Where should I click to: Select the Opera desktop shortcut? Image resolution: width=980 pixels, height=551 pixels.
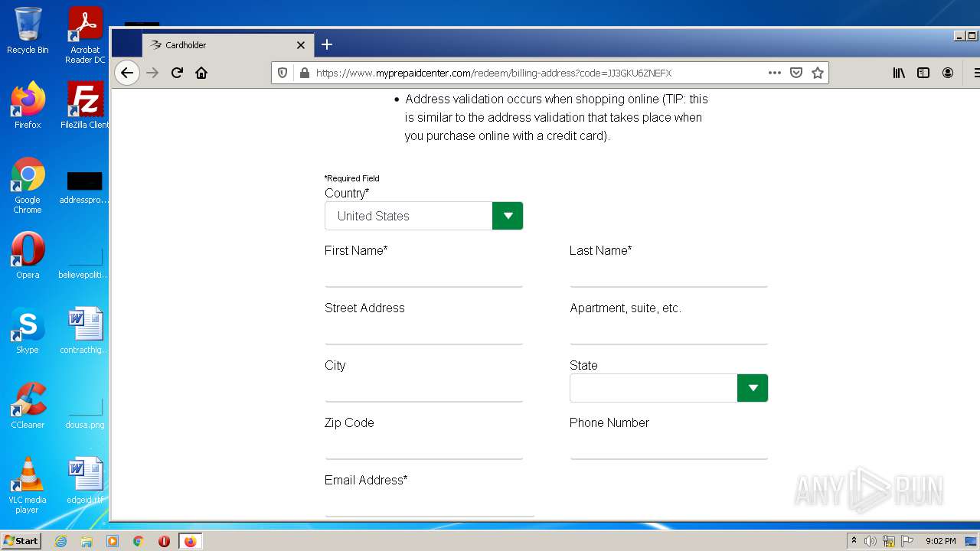[28, 256]
